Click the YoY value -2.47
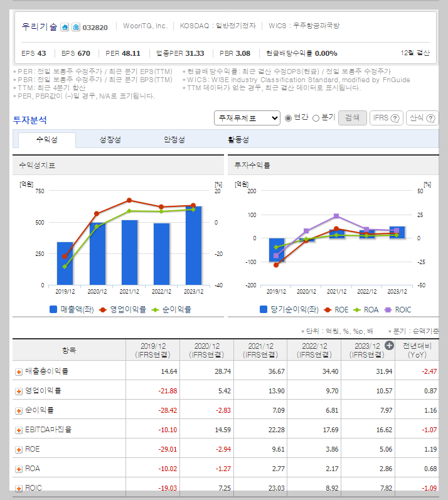Viewport: 448px width, 500px height. (x=429, y=371)
